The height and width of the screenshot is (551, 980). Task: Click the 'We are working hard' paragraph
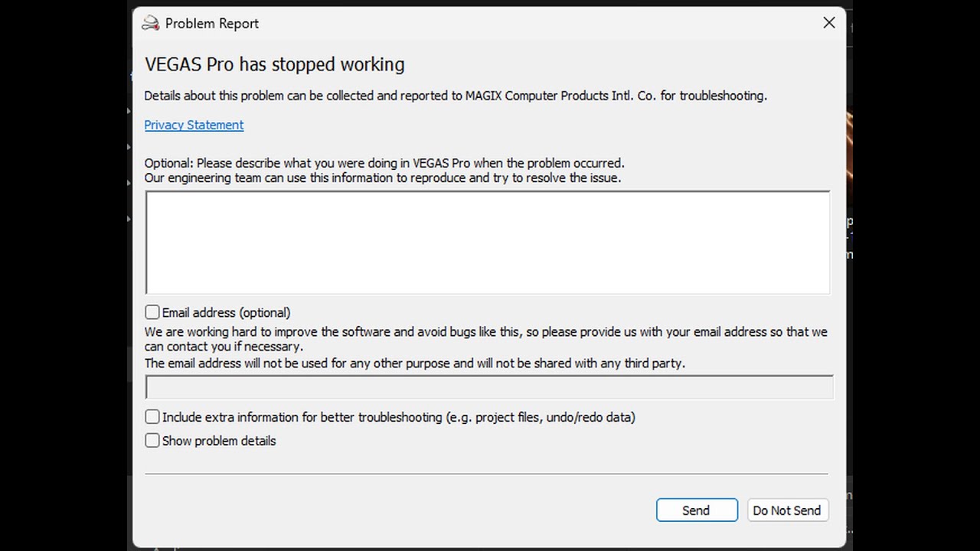tap(485, 332)
